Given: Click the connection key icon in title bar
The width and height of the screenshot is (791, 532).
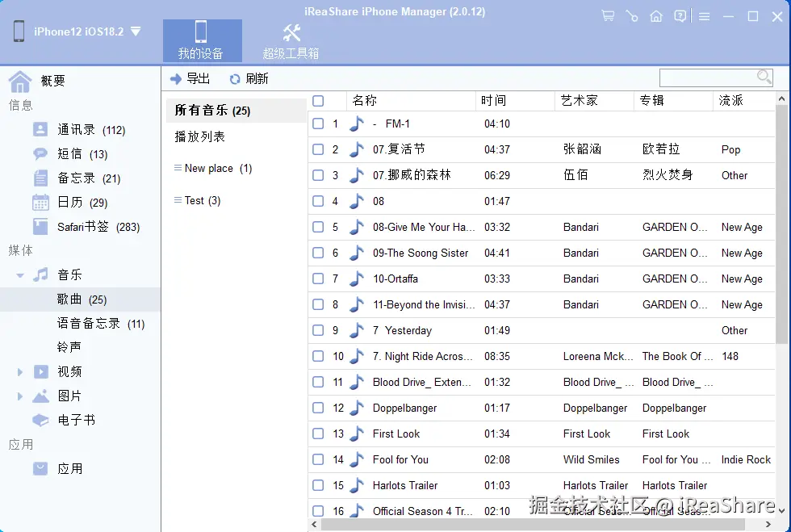Looking at the screenshot, I should pyautogui.click(x=632, y=15).
